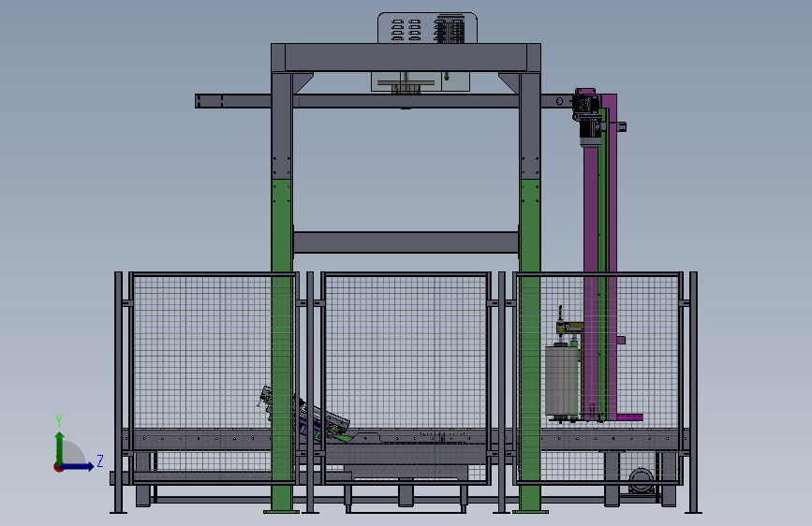Screen dimensions: 812x526
Task: Select the magenta base bracket at mast bottom
Action: [628, 417]
